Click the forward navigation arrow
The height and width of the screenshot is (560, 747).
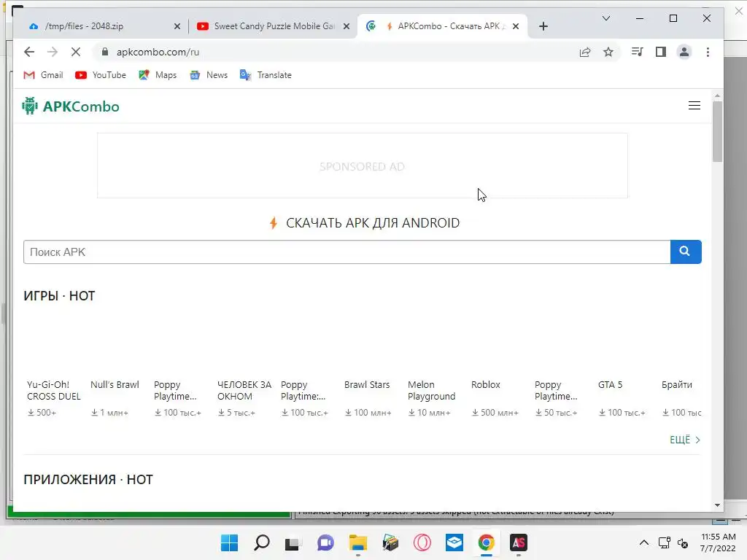53,52
